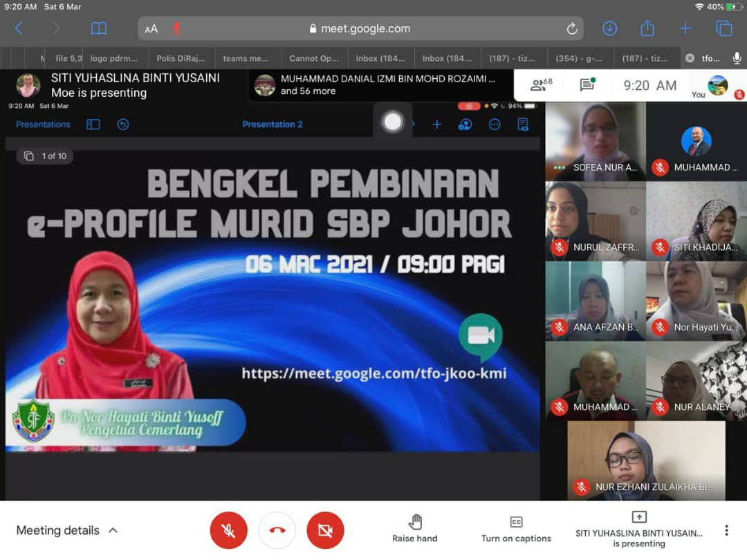The height and width of the screenshot is (560, 747).
Task: Toggle the muted microphone button
Action: [x=228, y=530]
